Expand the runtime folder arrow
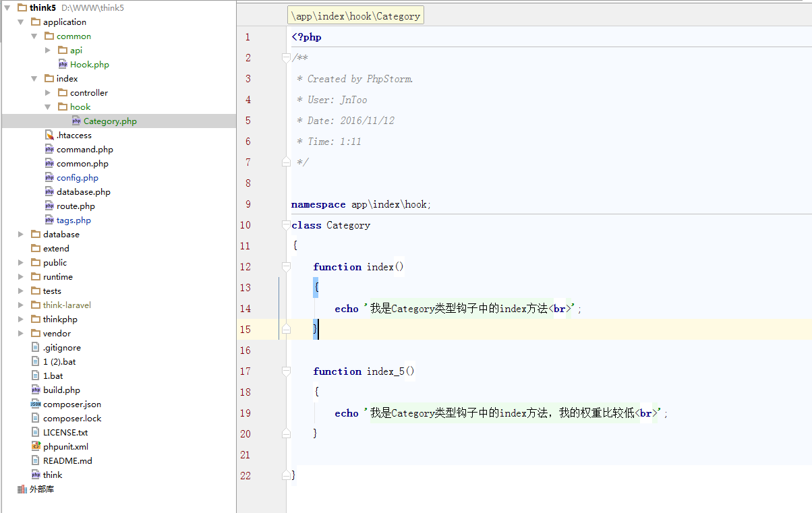The width and height of the screenshot is (812, 513). [21, 276]
